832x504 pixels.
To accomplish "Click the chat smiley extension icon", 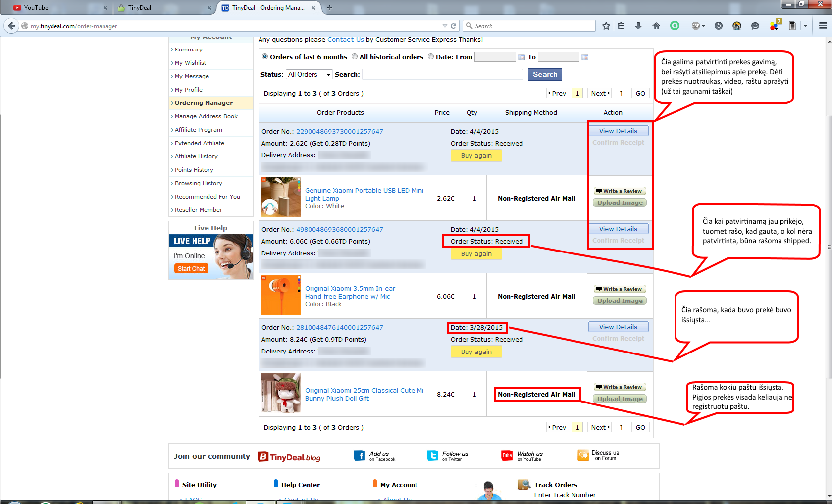I will (755, 26).
